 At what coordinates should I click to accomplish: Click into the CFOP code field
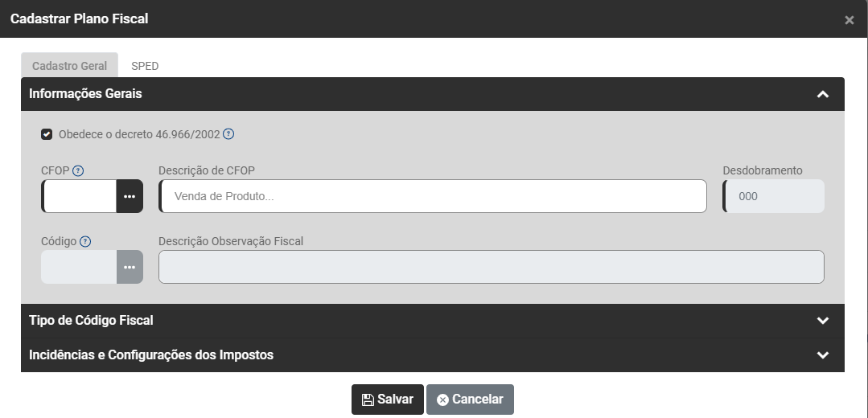pyautogui.click(x=80, y=196)
